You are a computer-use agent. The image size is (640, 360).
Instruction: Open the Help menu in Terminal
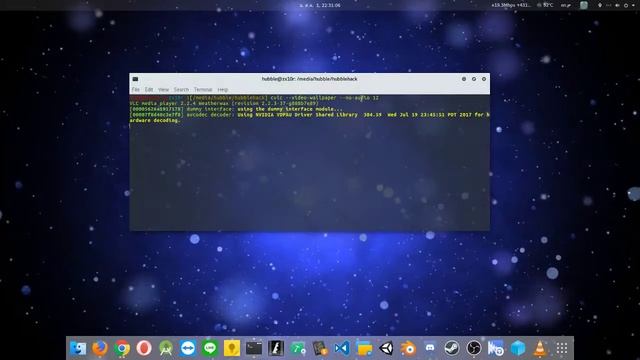222,89
